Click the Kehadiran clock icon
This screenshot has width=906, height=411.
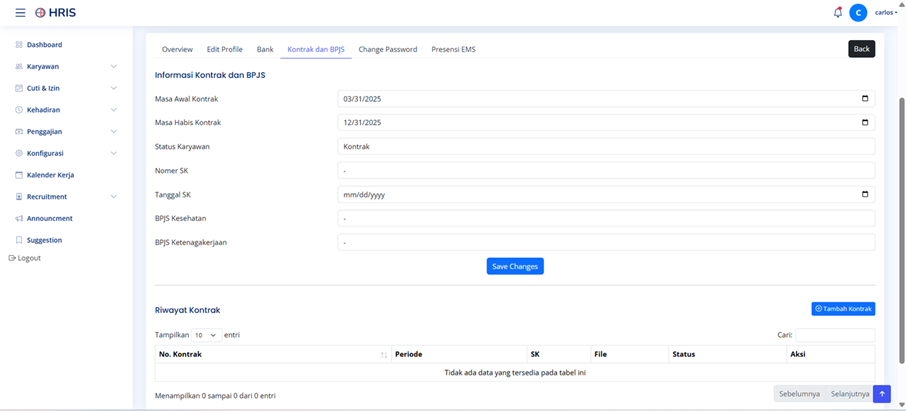(18, 110)
